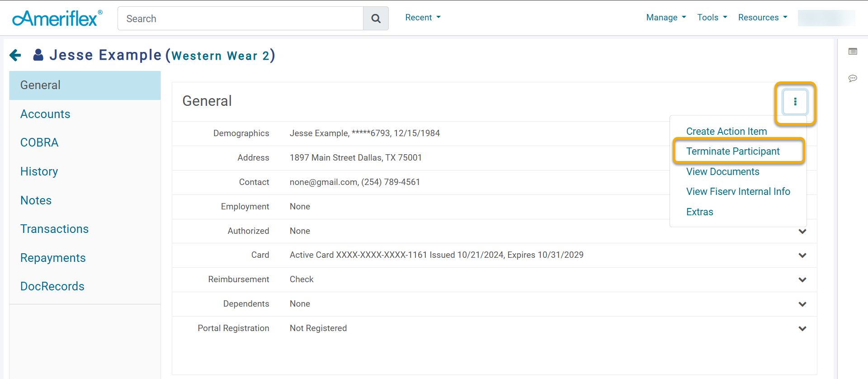Choose View Documents menu entry

(x=722, y=172)
